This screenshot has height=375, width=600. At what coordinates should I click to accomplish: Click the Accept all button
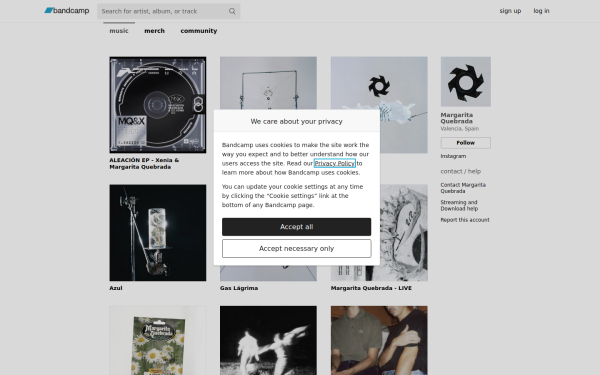click(x=297, y=227)
